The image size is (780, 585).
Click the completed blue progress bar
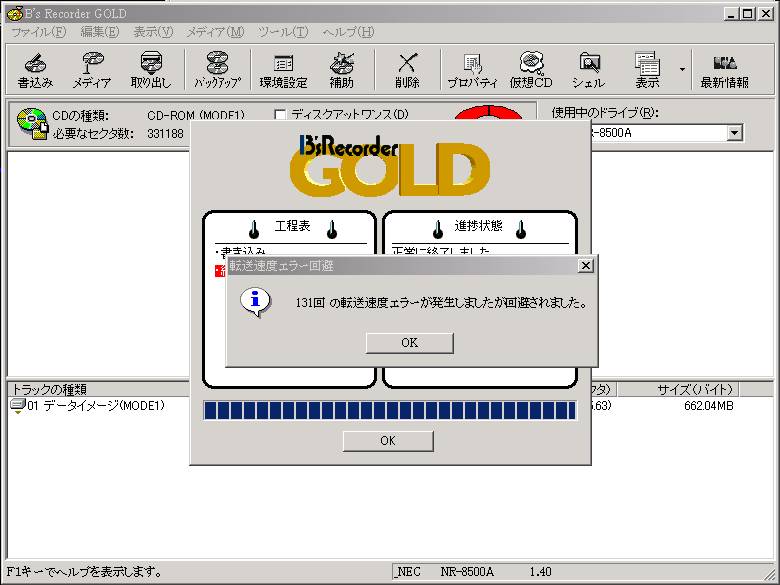tap(390, 410)
